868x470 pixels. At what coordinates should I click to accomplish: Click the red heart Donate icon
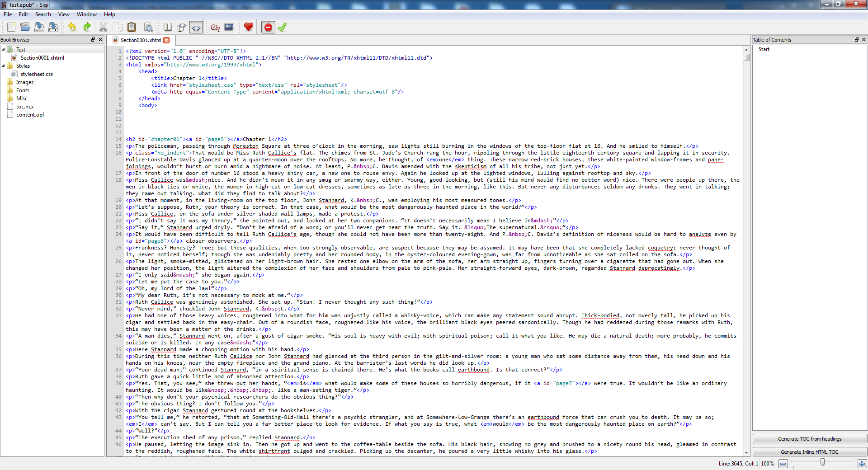pyautogui.click(x=248, y=27)
